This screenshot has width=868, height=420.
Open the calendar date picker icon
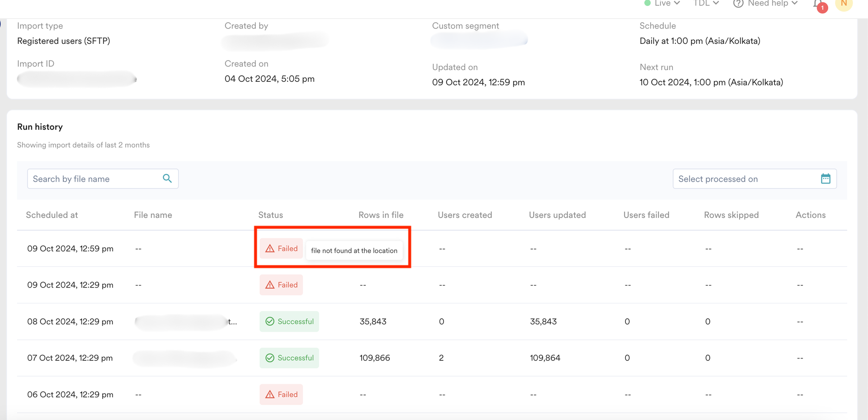coord(826,179)
